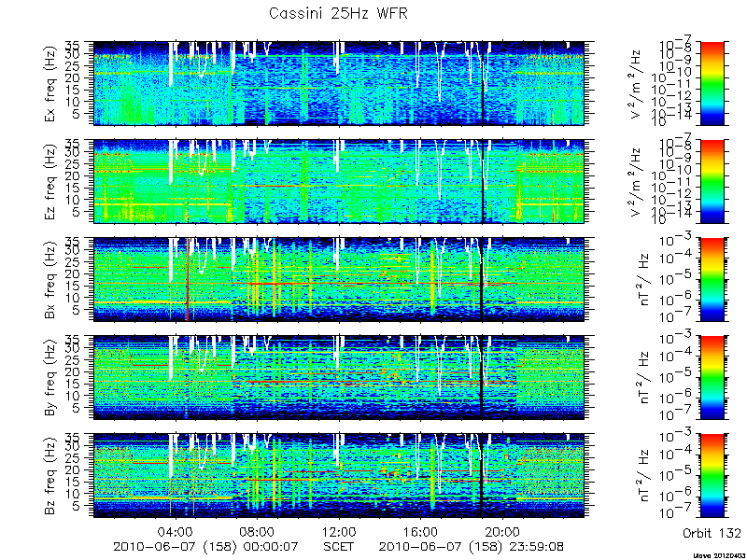Select the 'Bx freq (Hz)' axis label
The image size is (747, 560).
[x=51, y=279]
